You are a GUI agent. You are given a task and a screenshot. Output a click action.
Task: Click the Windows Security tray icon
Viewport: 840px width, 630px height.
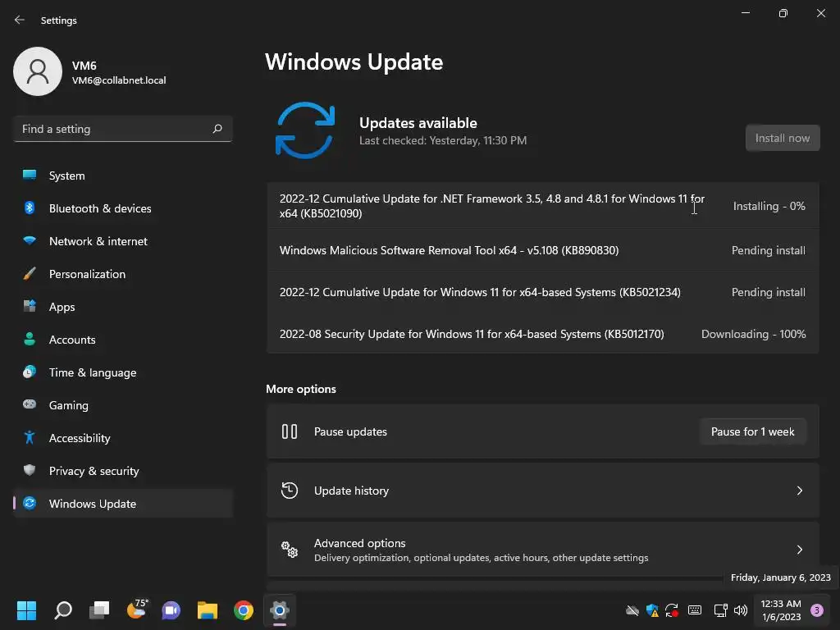pos(652,610)
